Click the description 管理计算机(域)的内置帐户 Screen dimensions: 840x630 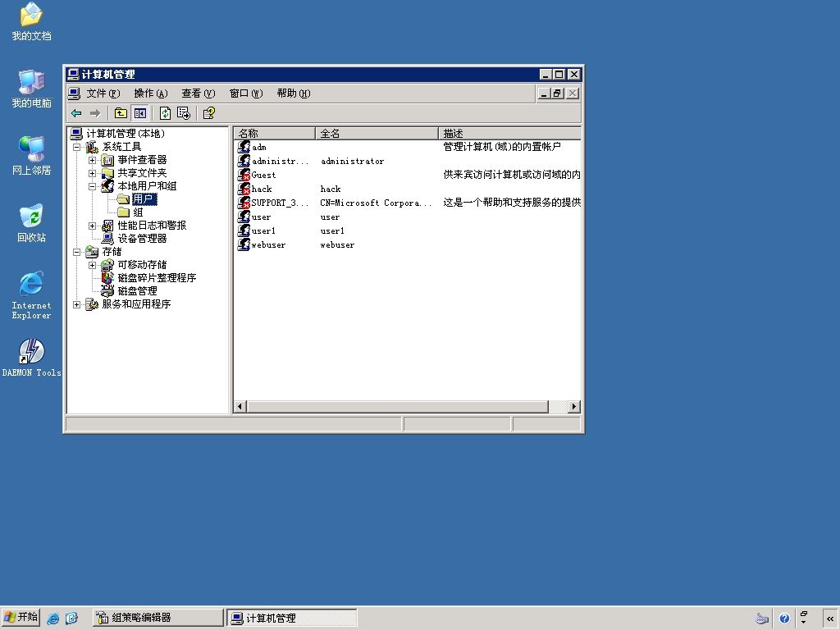click(x=502, y=146)
